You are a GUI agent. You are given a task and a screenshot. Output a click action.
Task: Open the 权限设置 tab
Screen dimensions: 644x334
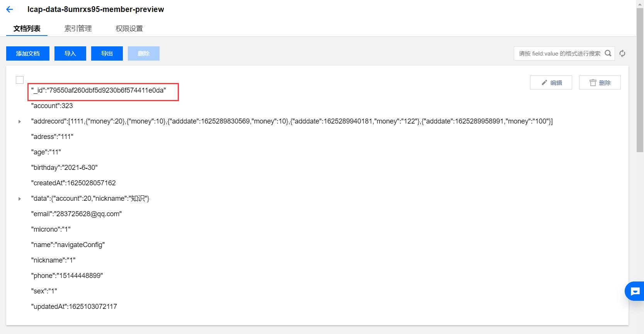tap(129, 29)
